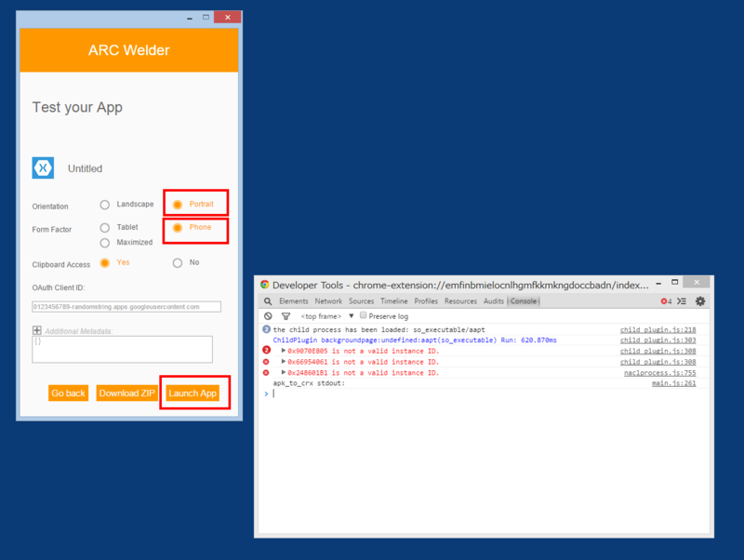Click the console prompt input line

tap(484, 393)
